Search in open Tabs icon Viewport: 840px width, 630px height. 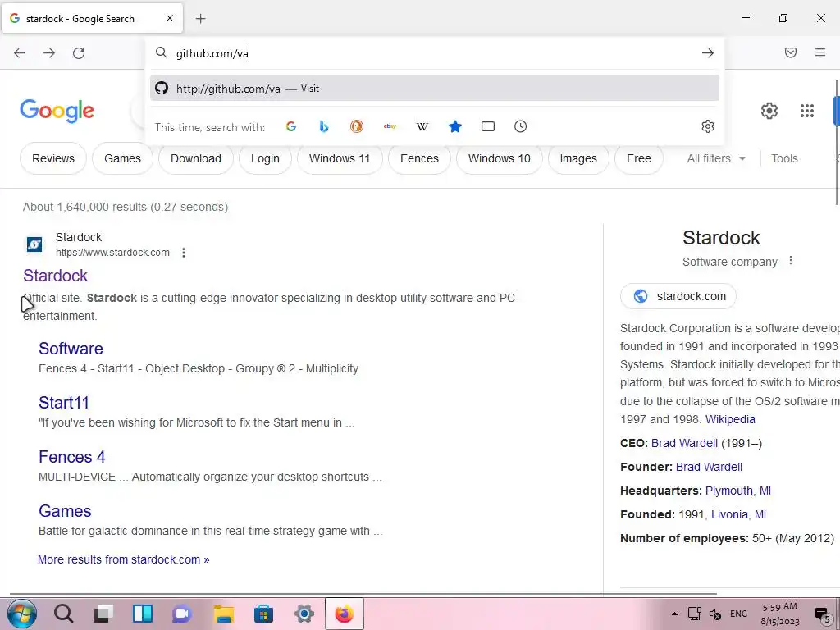[488, 126]
